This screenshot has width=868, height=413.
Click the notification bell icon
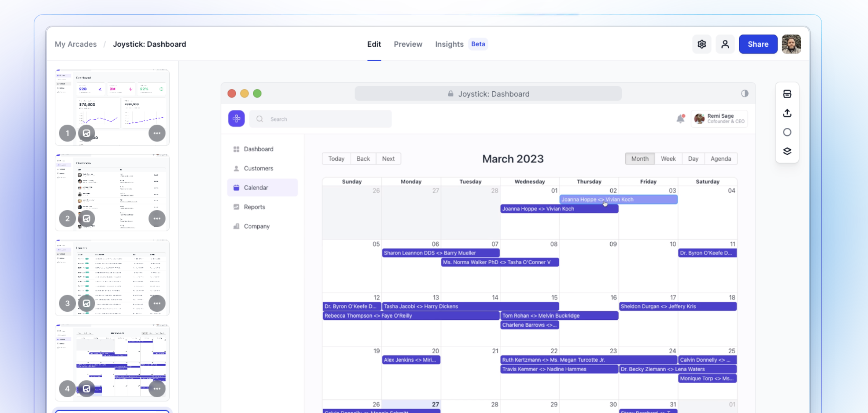[x=680, y=119]
